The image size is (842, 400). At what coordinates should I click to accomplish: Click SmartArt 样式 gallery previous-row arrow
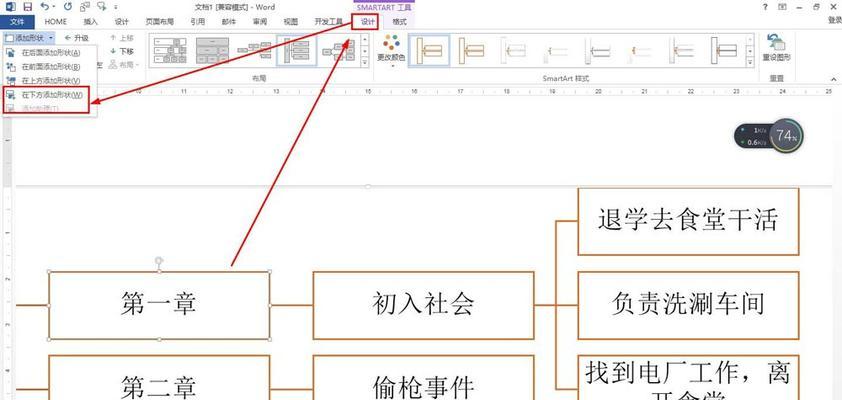click(750, 39)
